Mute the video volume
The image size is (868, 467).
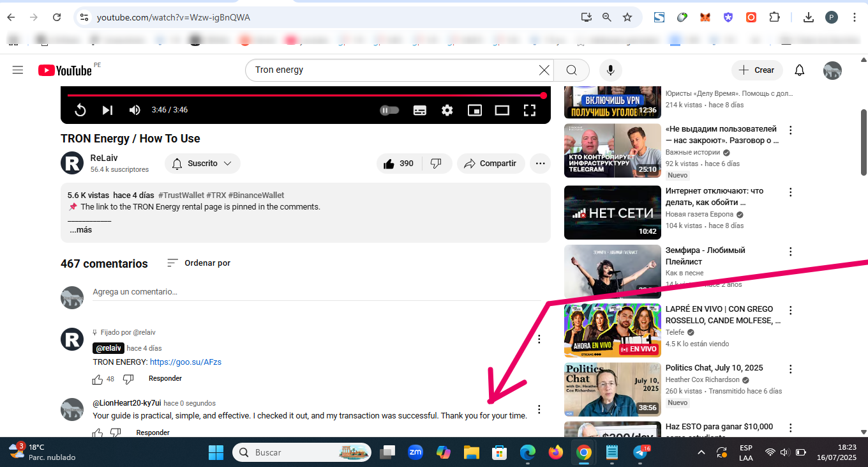click(x=135, y=110)
